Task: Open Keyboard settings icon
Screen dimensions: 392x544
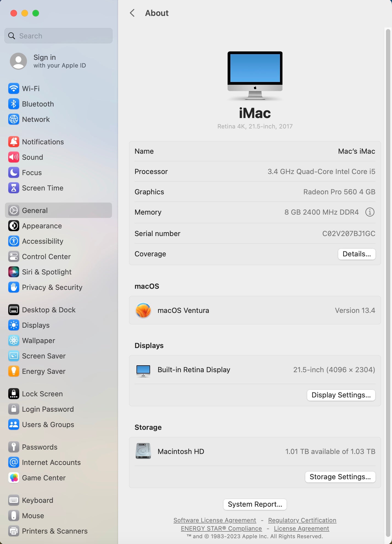Action: 14,500
